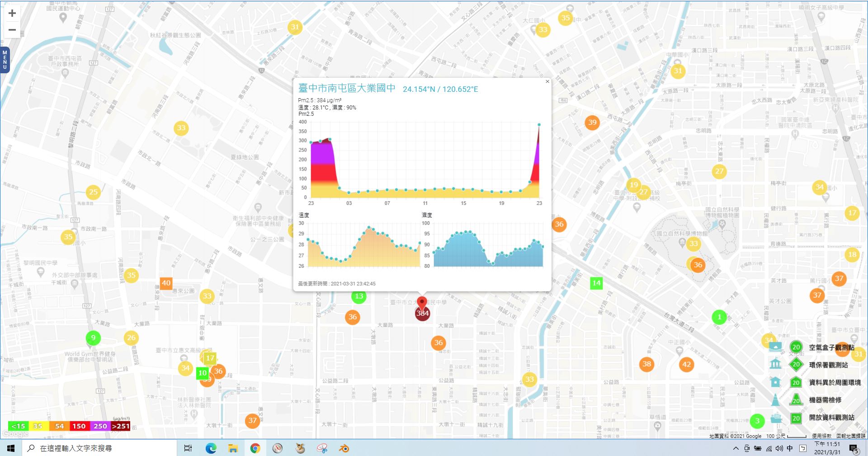Click the green 13 sensor marker
Screen dimensions: 868x456
(359, 296)
